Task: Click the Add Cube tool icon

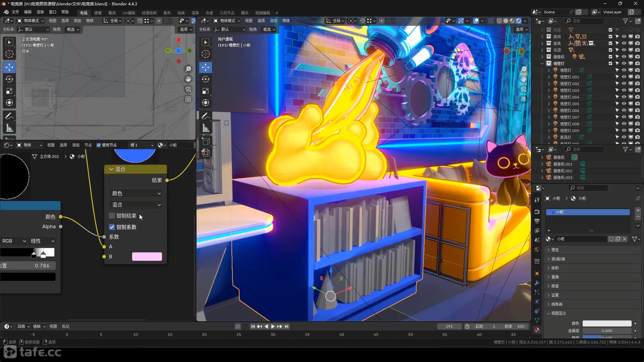Action: pos(206,141)
